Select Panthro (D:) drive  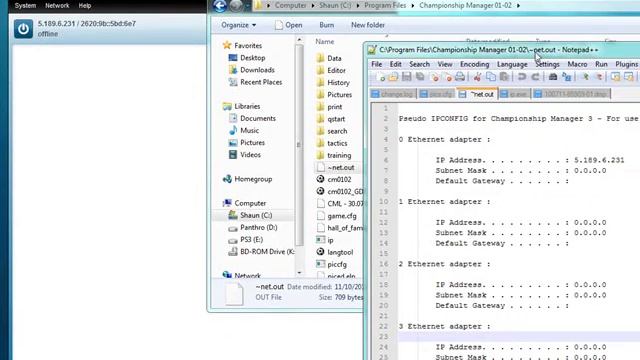pos(253,227)
